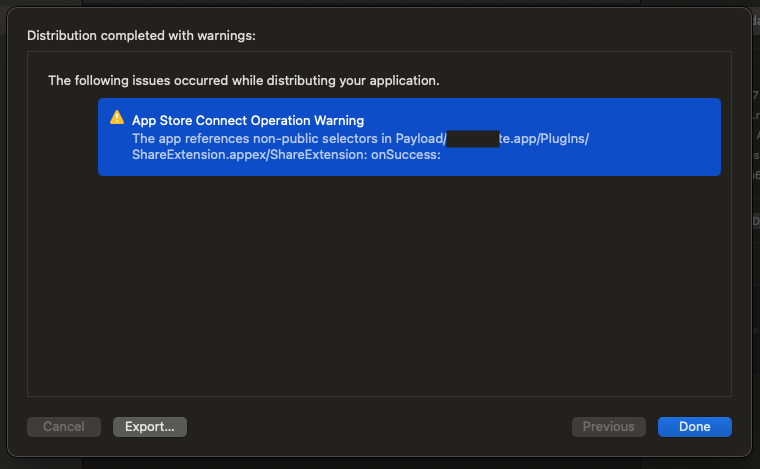Click the greyed-out Previous button
760x469 pixels.
(x=609, y=427)
